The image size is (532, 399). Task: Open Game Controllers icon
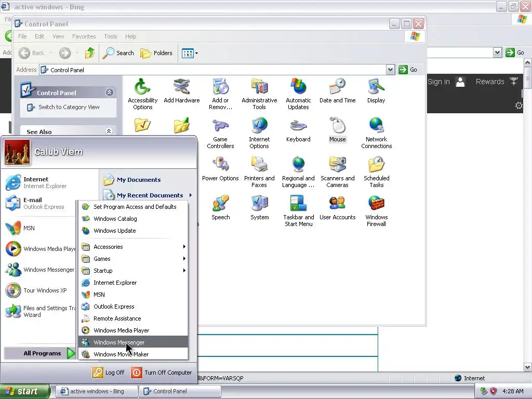coord(220,133)
